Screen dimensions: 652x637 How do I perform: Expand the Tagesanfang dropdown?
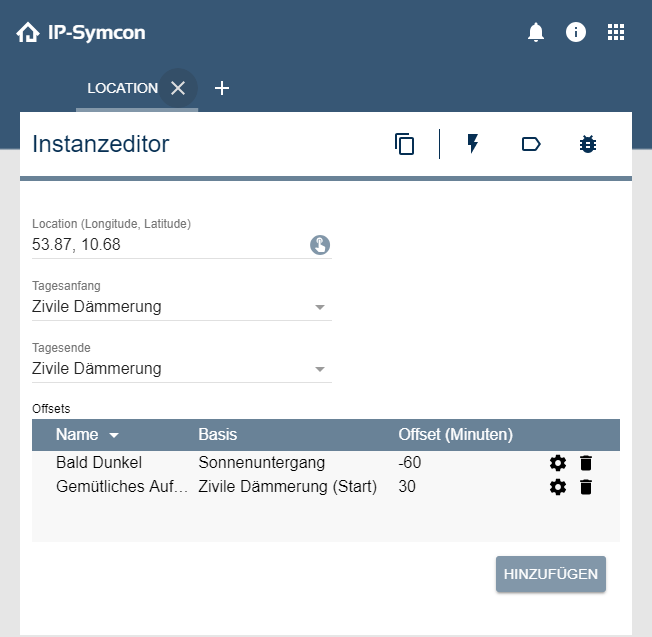click(x=320, y=307)
